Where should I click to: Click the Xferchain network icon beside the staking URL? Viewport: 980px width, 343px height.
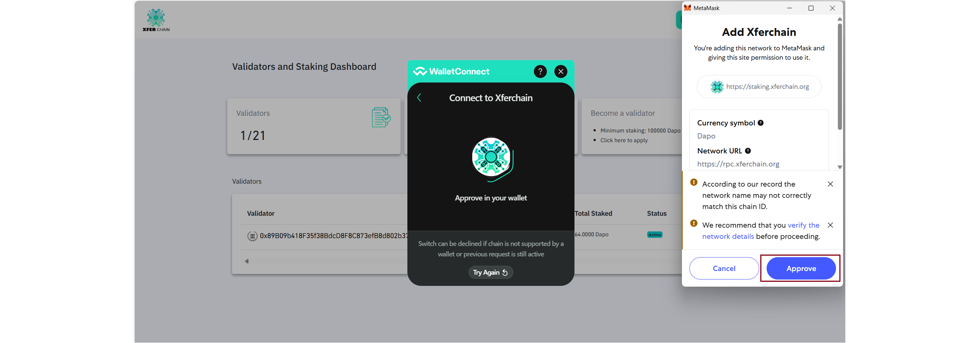click(717, 87)
